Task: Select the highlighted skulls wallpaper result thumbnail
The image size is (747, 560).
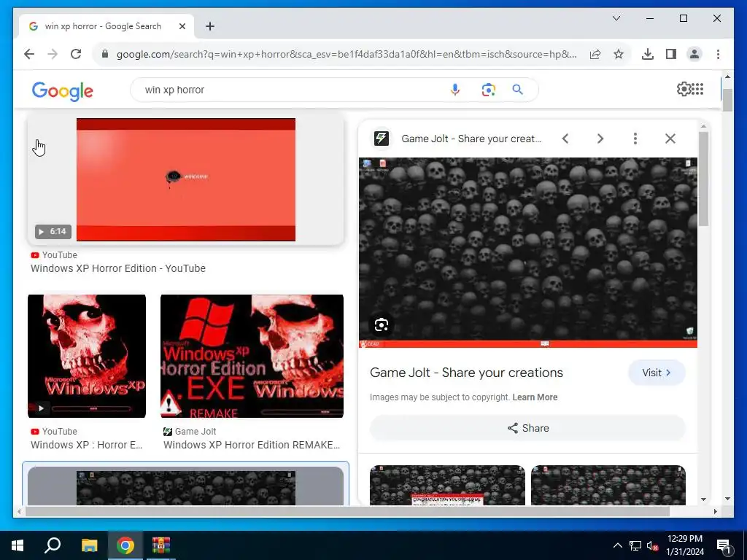Action: pyautogui.click(x=186, y=487)
